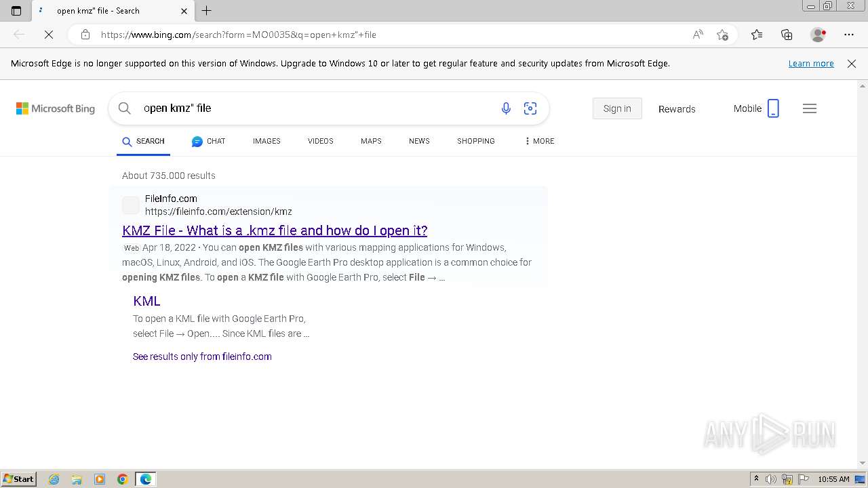
Task: Open the Mobile phone link
Action: (756, 108)
